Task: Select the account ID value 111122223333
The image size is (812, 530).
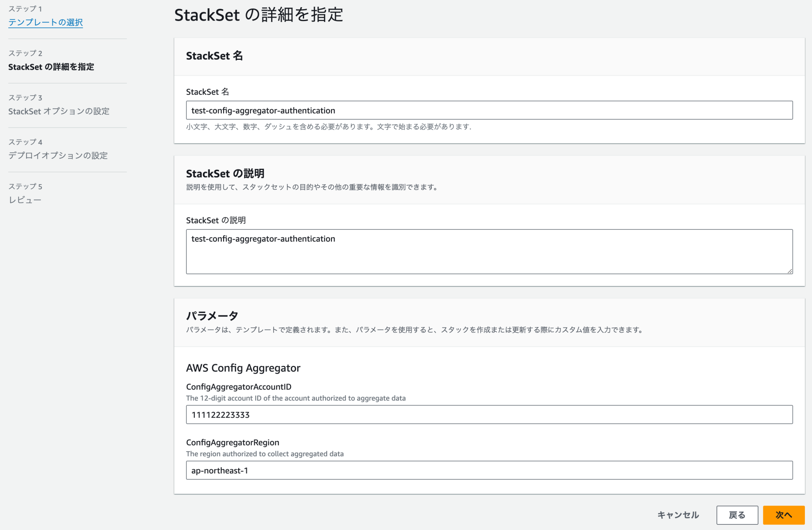Action: click(221, 415)
